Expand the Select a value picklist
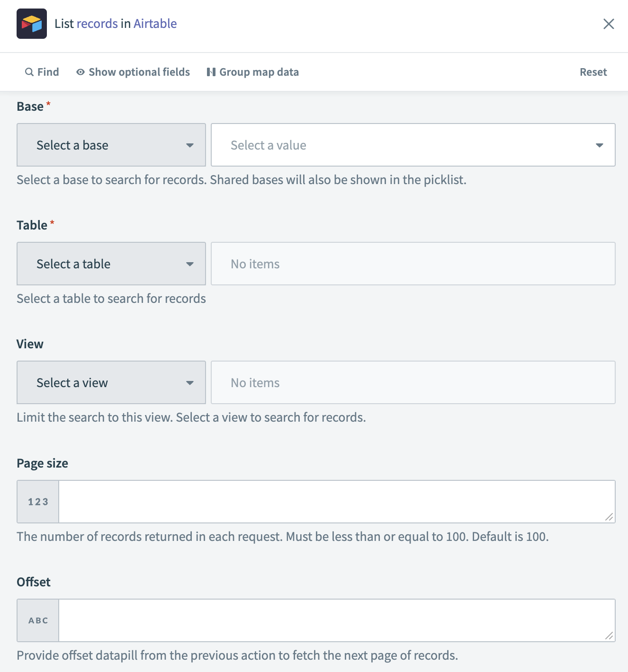628x672 pixels. click(413, 145)
